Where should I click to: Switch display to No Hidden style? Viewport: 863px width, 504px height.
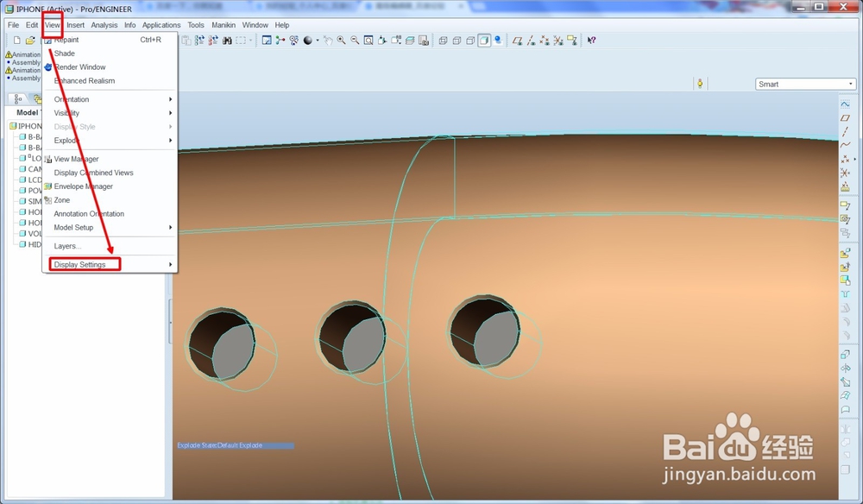[x=470, y=41]
